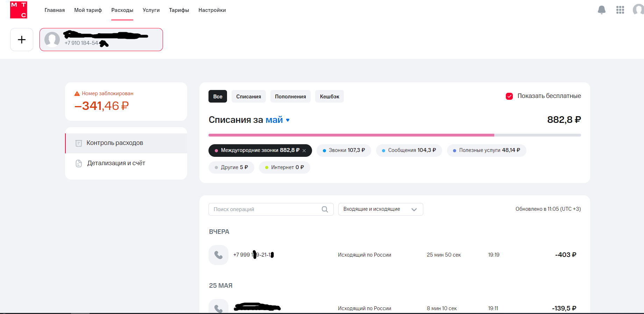Click the 19:11 call time
The width and height of the screenshot is (644, 314).
tap(493, 308)
